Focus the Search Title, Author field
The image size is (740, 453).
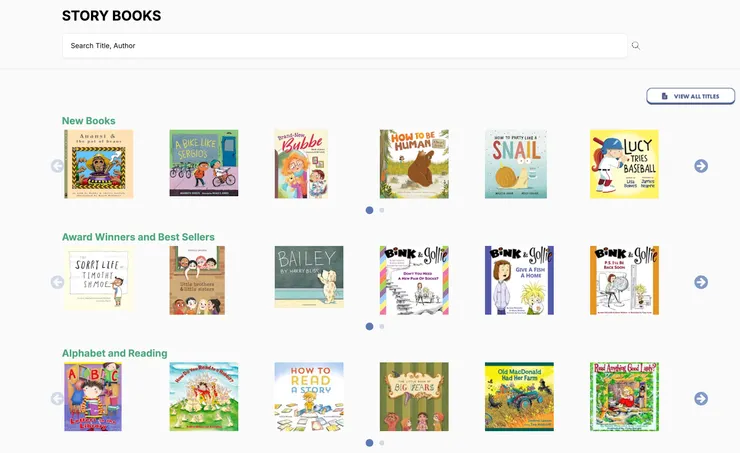pos(344,46)
